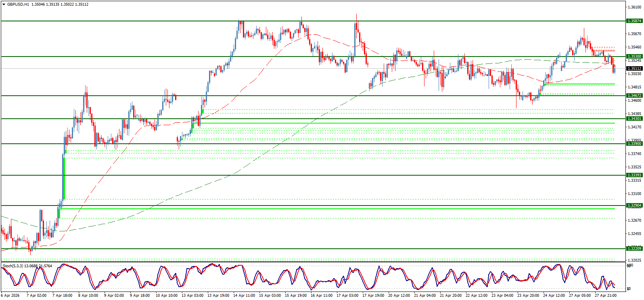
Task: Select the 1.33900 price level tag
Action: point(634,144)
